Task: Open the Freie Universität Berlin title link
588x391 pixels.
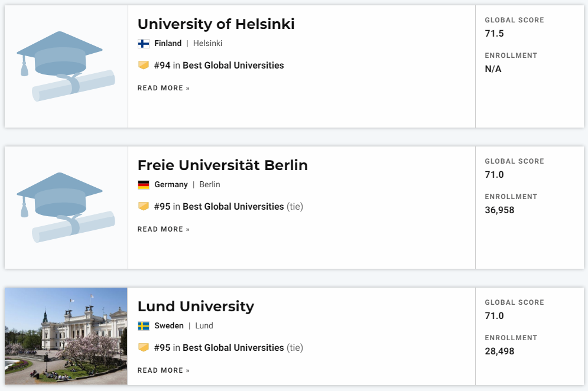Action: 222,165
